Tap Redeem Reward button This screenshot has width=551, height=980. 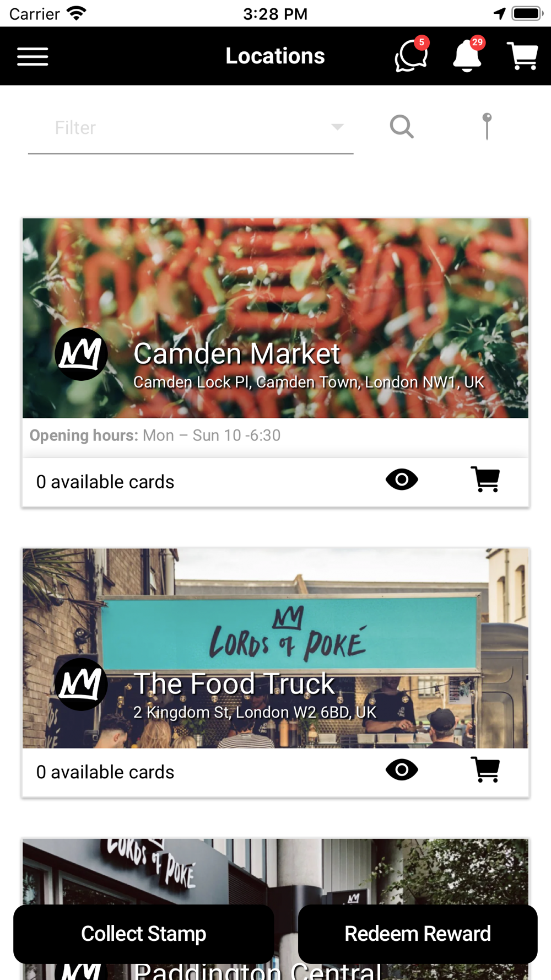pos(418,934)
